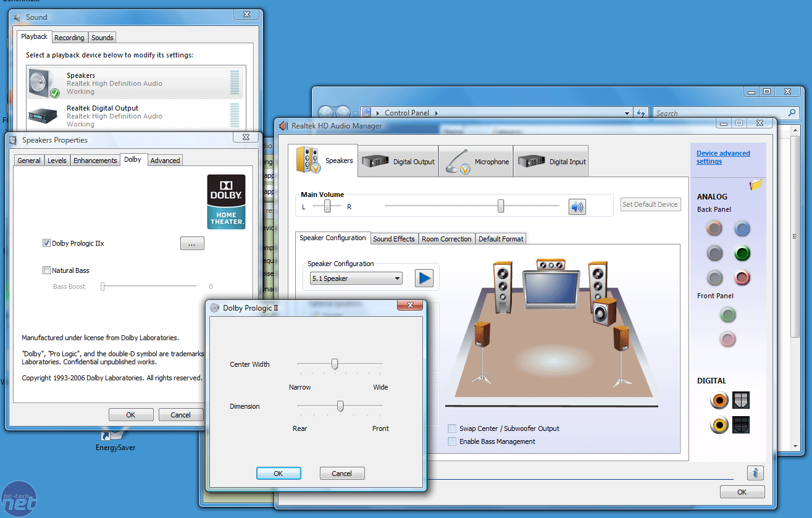Check Enable Bass Management option
Screen dimensions: 812x518
[453, 441]
